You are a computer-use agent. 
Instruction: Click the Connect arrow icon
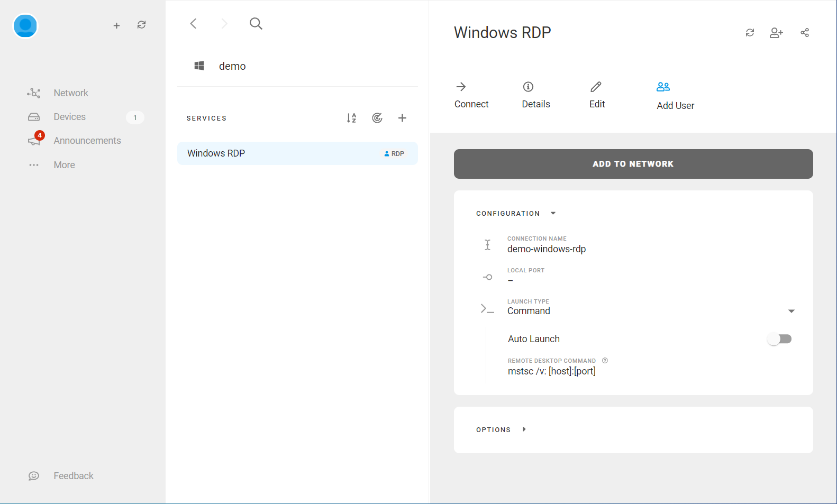pos(461,87)
